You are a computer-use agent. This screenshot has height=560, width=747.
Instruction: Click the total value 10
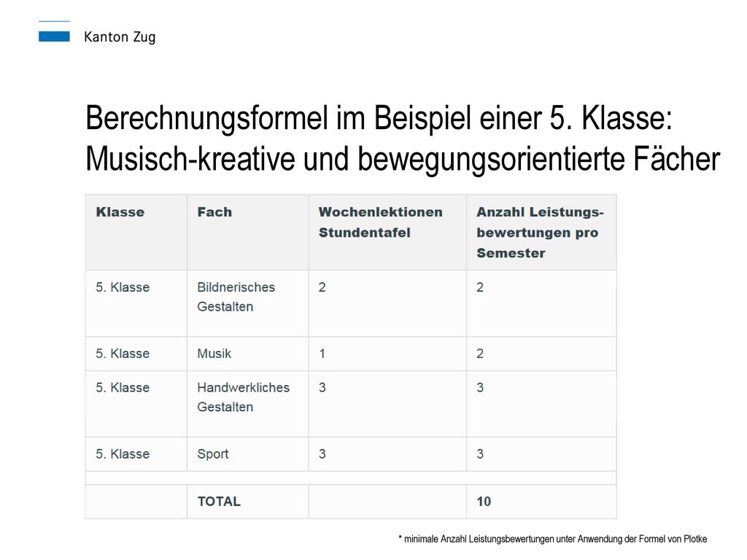coord(484,502)
